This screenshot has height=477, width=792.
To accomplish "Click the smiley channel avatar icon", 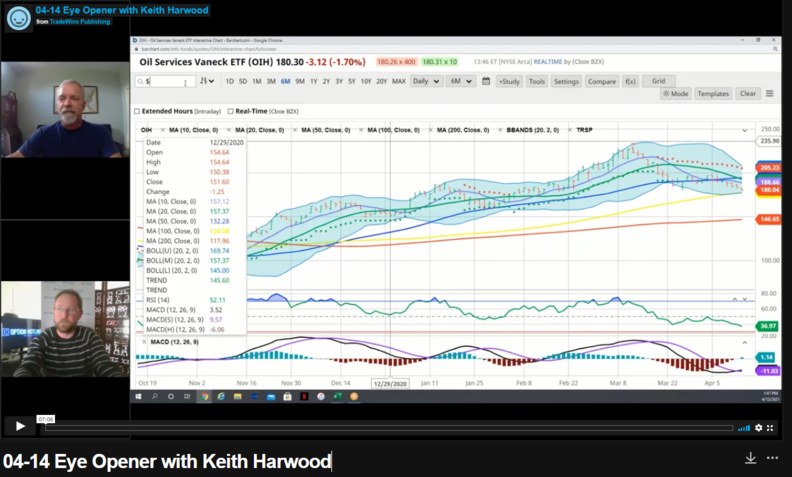I will [19, 18].
